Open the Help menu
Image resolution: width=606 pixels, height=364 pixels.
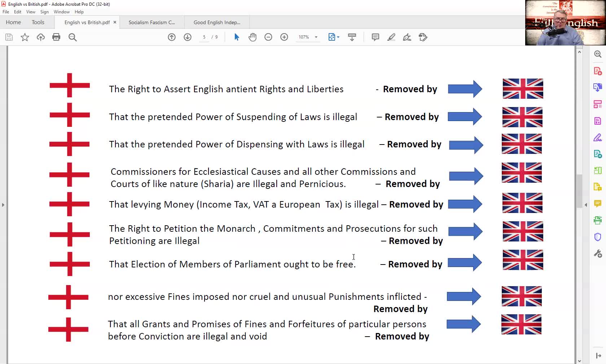click(x=79, y=12)
